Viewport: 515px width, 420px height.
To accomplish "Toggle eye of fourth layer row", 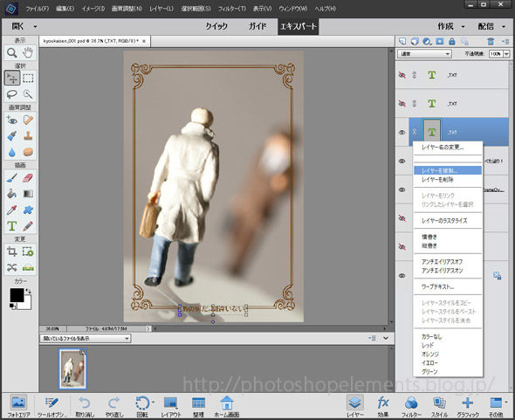I will (402, 161).
